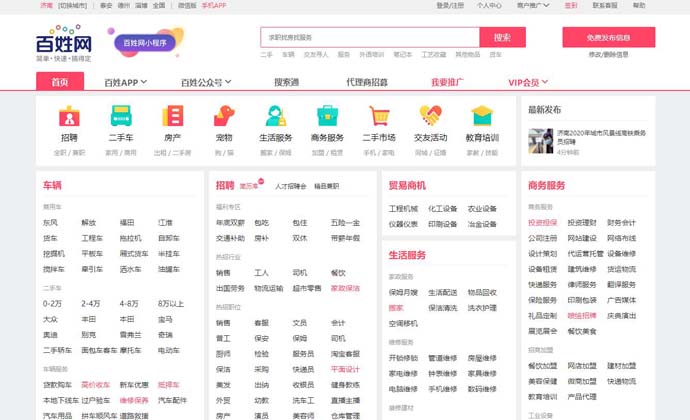The height and width of the screenshot is (420, 690).
Task: Open the 教育培训 graduation cap icon
Action: coord(482,116)
